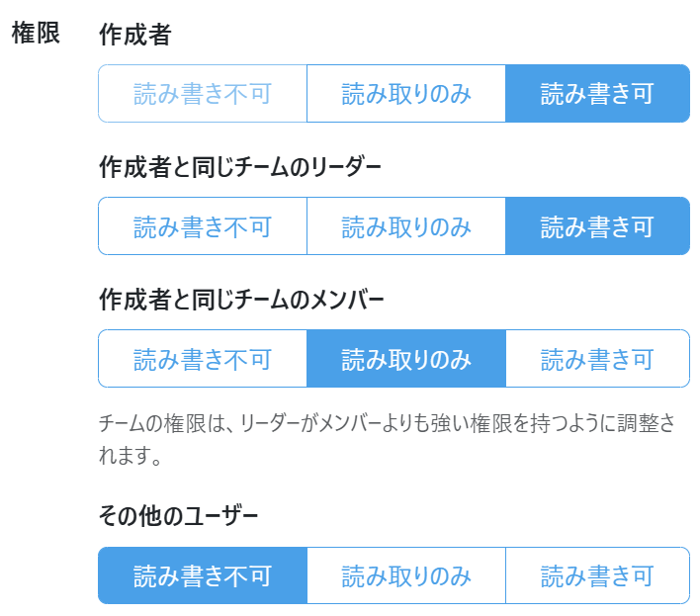The image size is (700, 616).
Task: Choose 読み書き可 for 作成者と同じチームのリーダー
Action: tap(597, 226)
